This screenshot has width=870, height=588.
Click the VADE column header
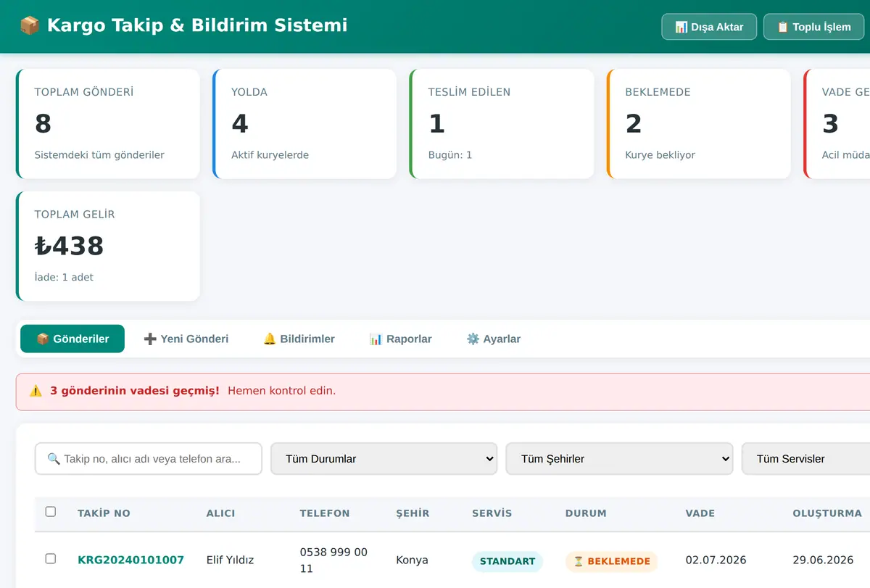coord(700,513)
